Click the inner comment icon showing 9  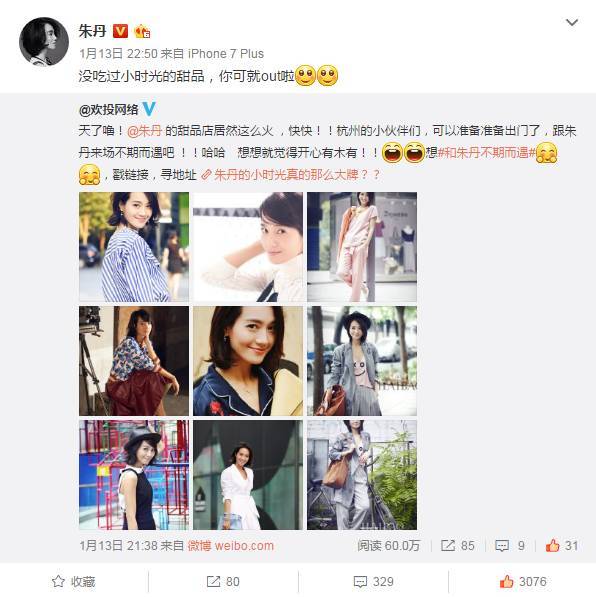click(502, 546)
